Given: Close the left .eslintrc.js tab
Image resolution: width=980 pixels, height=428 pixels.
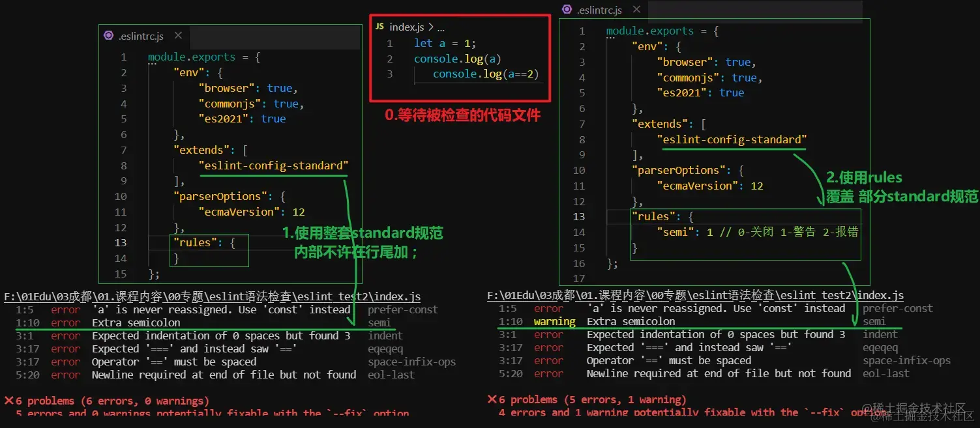Looking at the screenshot, I should click(178, 36).
